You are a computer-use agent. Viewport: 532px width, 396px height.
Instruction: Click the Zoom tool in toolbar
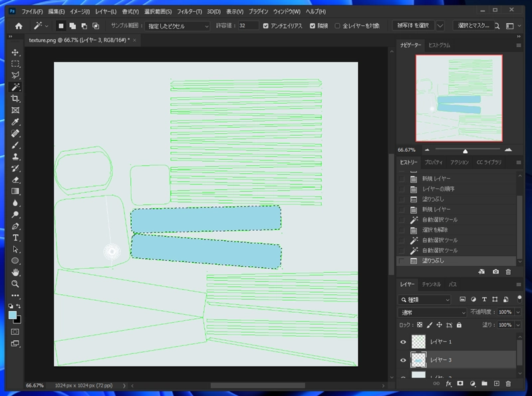[15, 284]
